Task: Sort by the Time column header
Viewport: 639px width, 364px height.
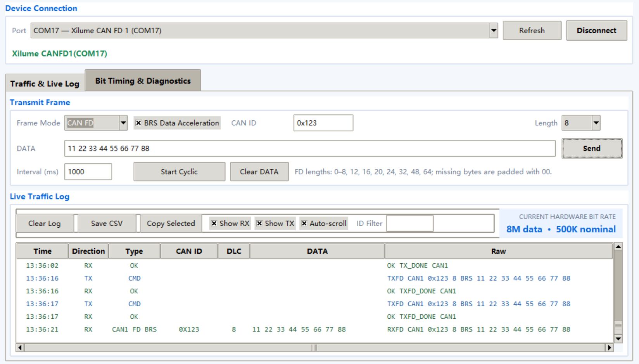Action: [x=42, y=251]
